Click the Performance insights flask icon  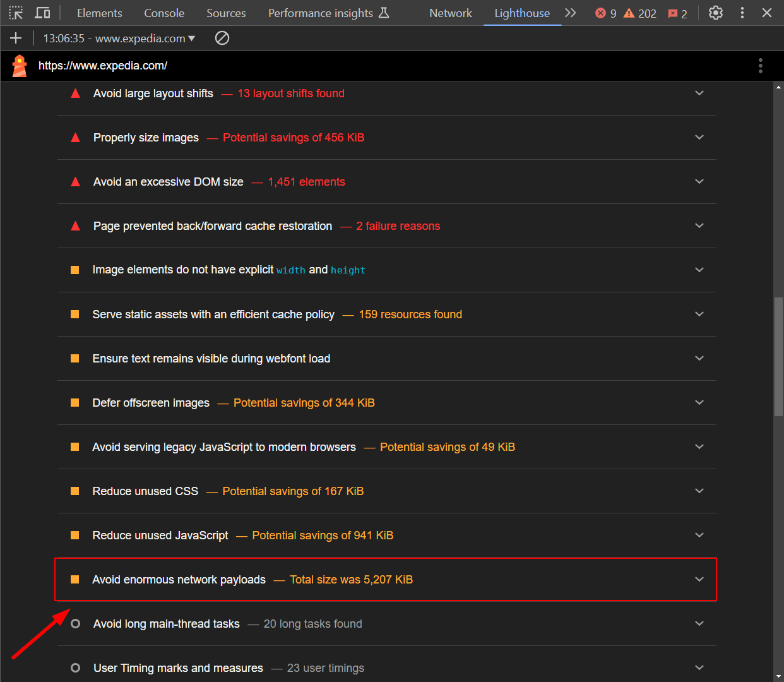384,13
